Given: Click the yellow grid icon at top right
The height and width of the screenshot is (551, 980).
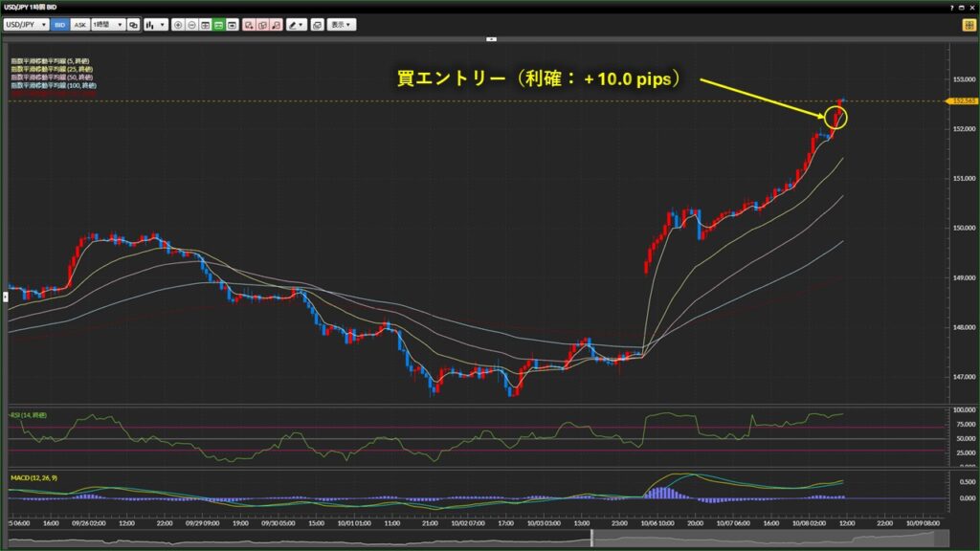Looking at the screenshot, I should (969, 25).
